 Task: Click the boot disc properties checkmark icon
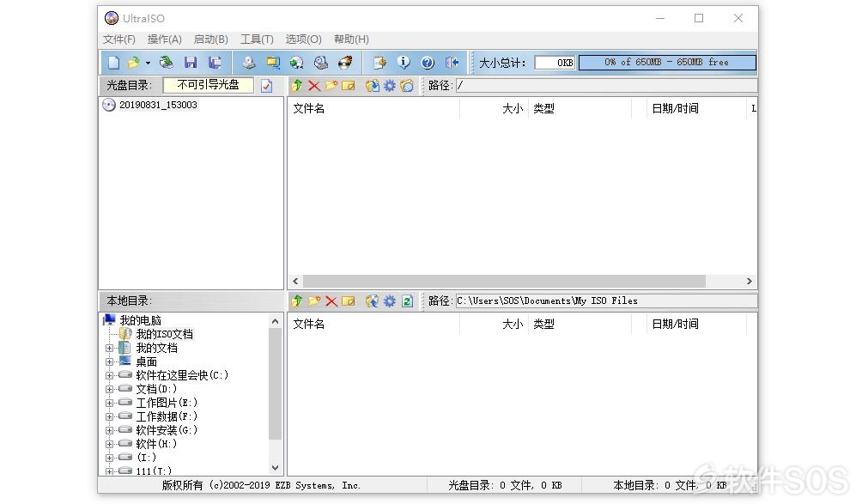[x=267, y=86]
